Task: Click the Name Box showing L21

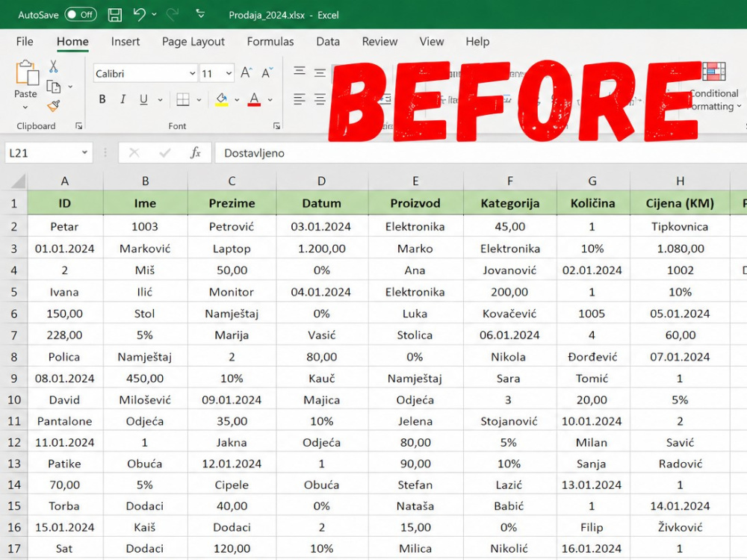Action: coord(43,153)
